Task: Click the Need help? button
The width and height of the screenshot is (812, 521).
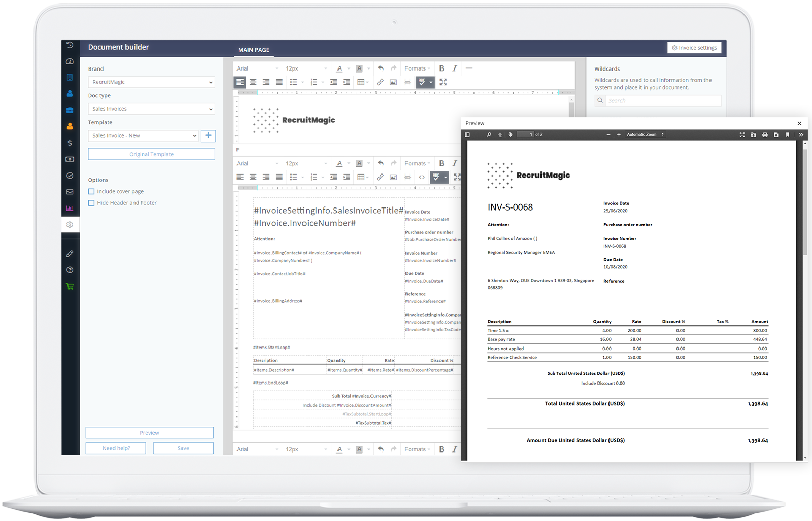Action: (x=116, y=448)
